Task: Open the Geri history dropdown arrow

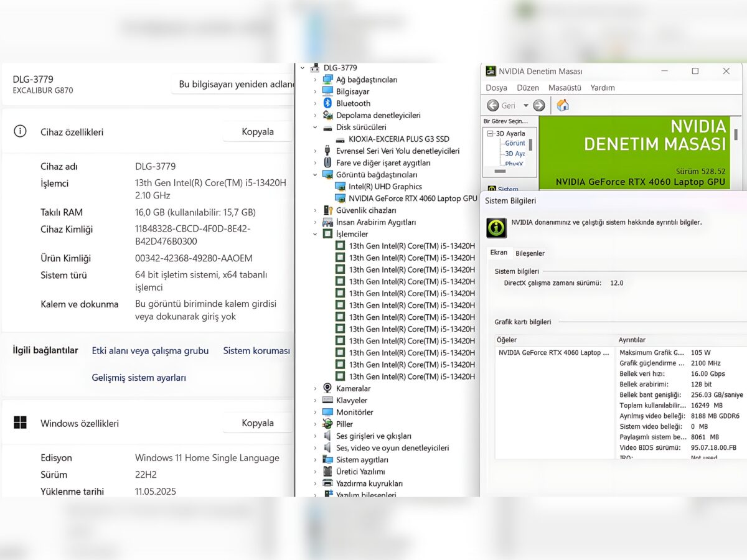Action: 525,106
